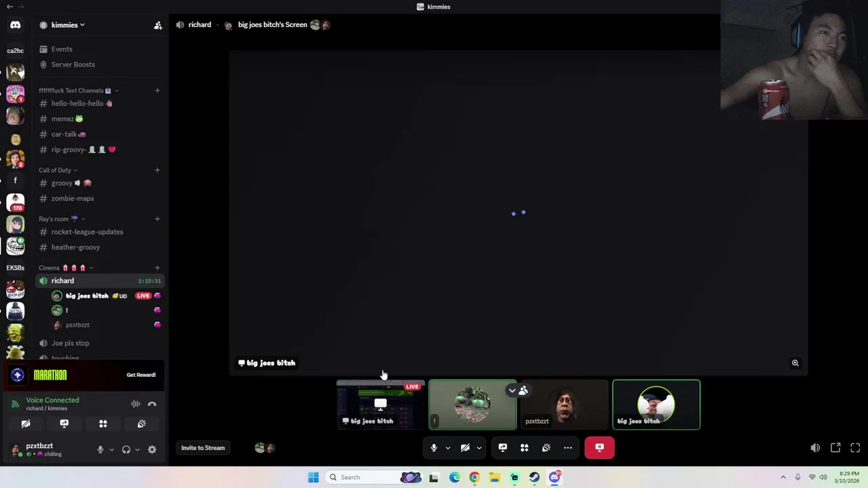Add channel to Call of Duty category
The image size is (868, 488).
(157, 170)
